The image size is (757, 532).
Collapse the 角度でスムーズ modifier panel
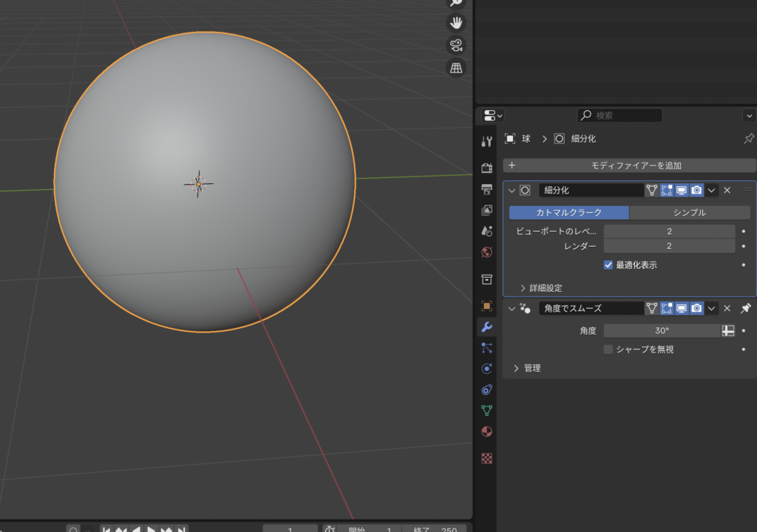pos(512,308)
